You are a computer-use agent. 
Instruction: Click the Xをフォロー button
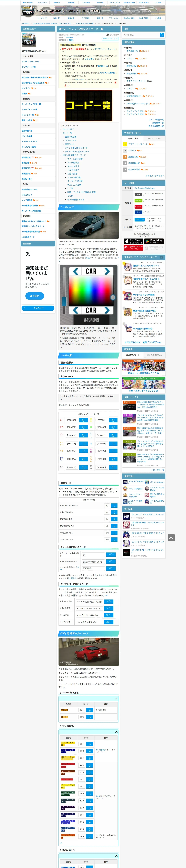point(38,308)
